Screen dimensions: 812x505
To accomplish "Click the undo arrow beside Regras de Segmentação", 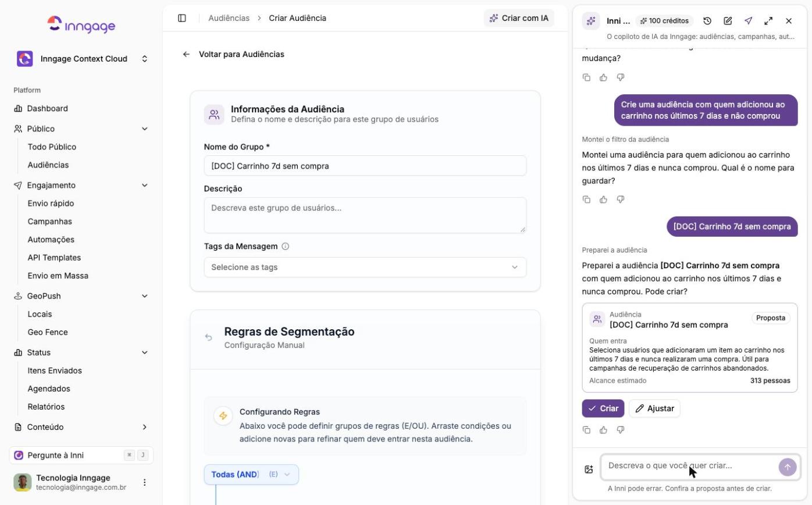I will pos(208,337).
